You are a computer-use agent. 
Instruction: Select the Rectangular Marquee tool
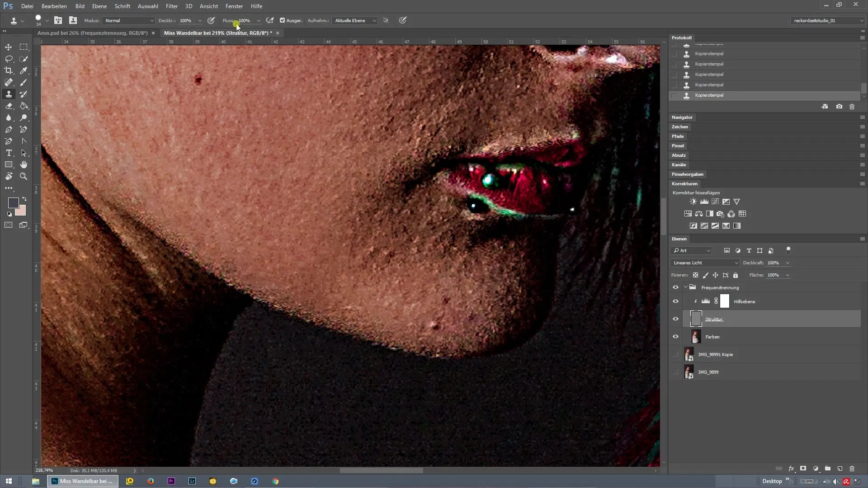click(x=24, y=47)
